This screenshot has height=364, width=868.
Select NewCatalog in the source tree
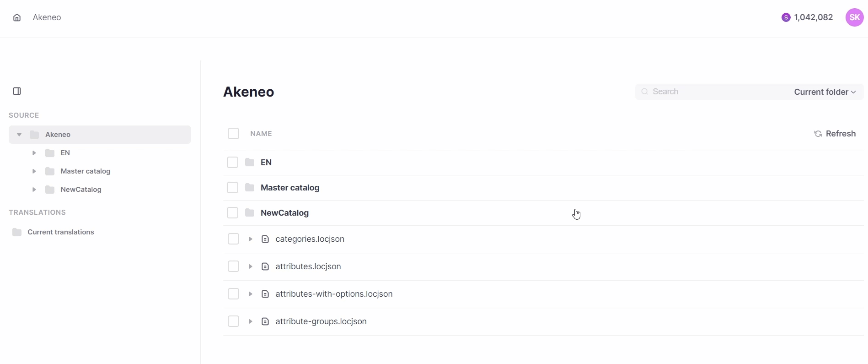tap(81, 190)
